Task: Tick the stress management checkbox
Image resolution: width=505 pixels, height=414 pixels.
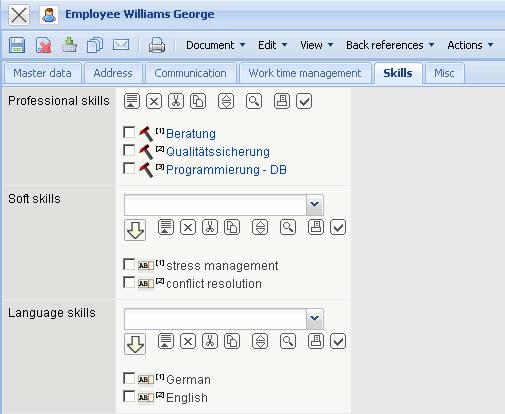Action: [129, 264]
